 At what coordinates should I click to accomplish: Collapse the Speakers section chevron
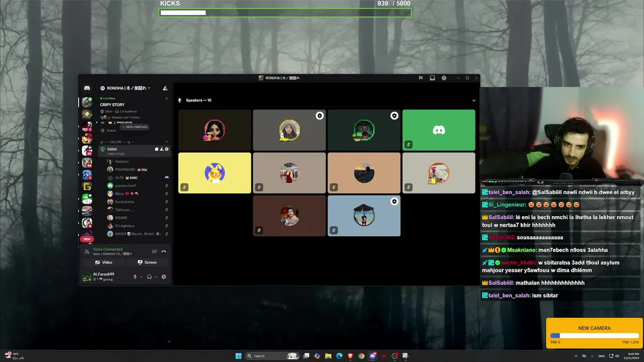click(x=473, y=100)
